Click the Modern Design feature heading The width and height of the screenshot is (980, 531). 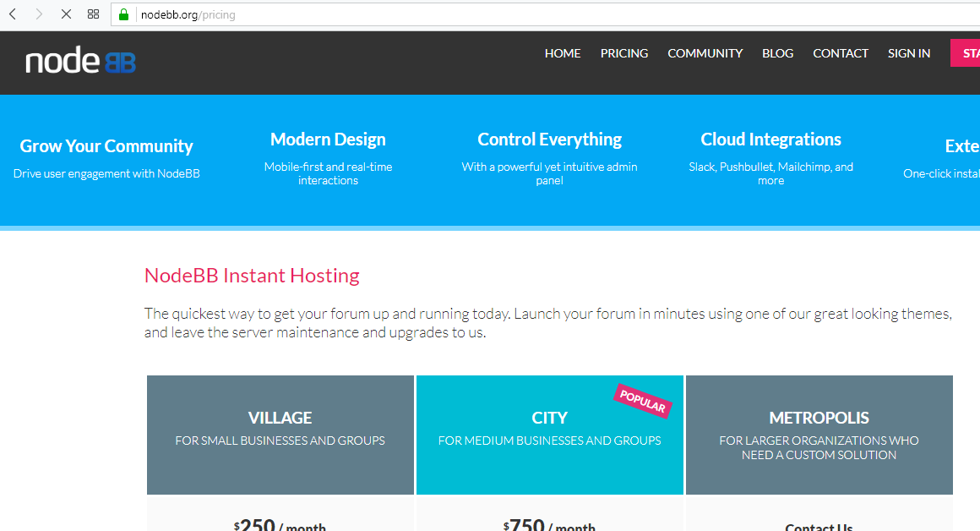point(328,140)
